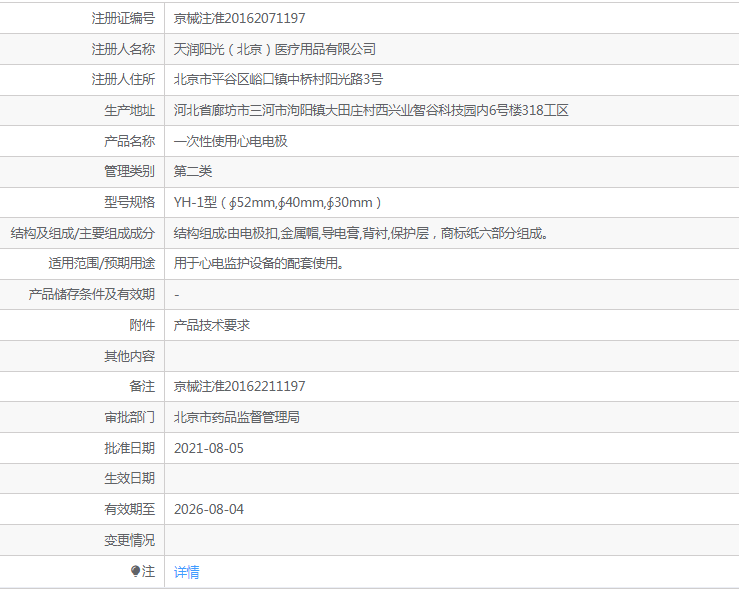Select the registrant name 天润阳光(北京)医疗用品有限公司

tap(275, 49)
